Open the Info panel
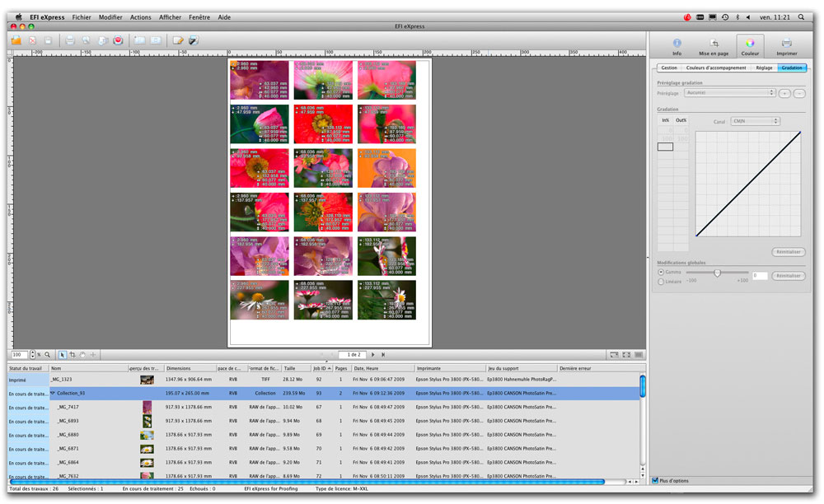 pyautogui.click(x=677, y=46)
